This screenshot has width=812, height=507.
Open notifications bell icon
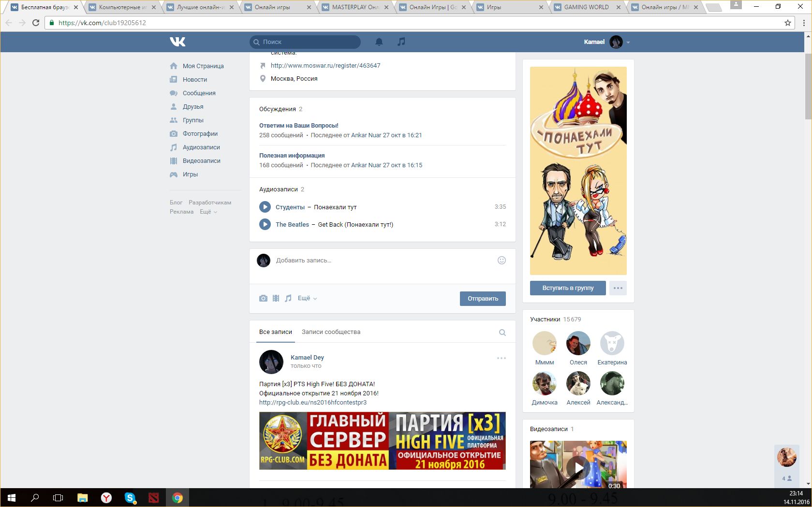coord(379,42)
